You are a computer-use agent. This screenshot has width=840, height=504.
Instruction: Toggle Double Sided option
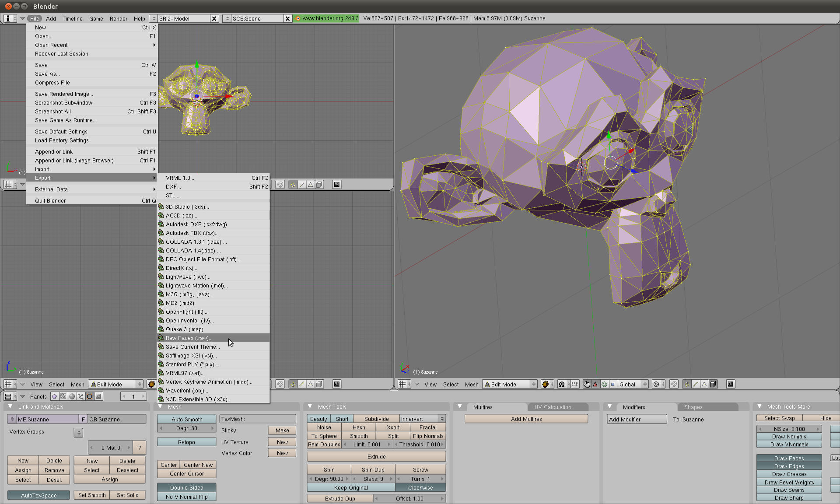pos(187,487)
